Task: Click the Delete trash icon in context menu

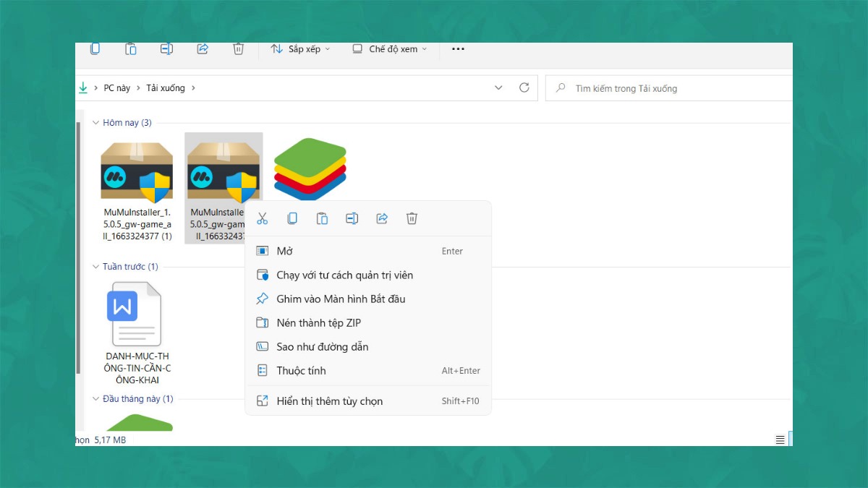Action: click(412, 218)
